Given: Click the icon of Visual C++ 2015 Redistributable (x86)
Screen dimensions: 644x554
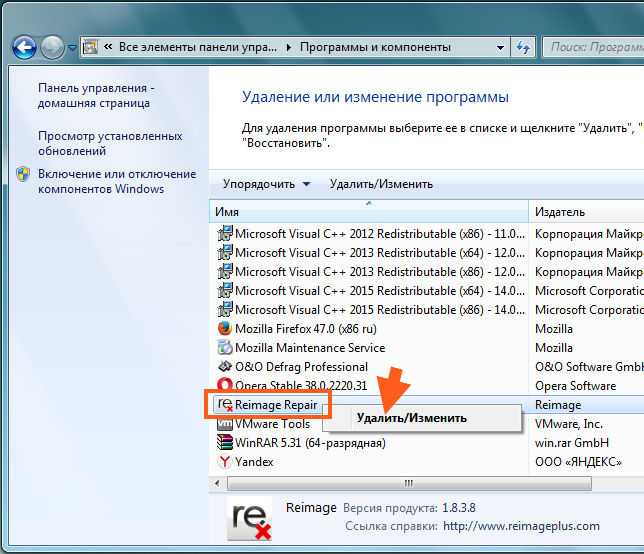Looking at the screenshot, I should tap(225, 309).
